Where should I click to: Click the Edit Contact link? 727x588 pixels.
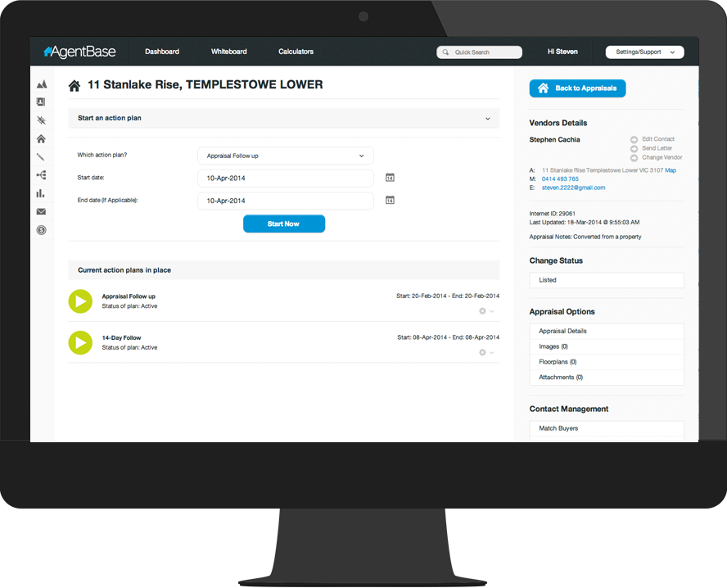658,139
